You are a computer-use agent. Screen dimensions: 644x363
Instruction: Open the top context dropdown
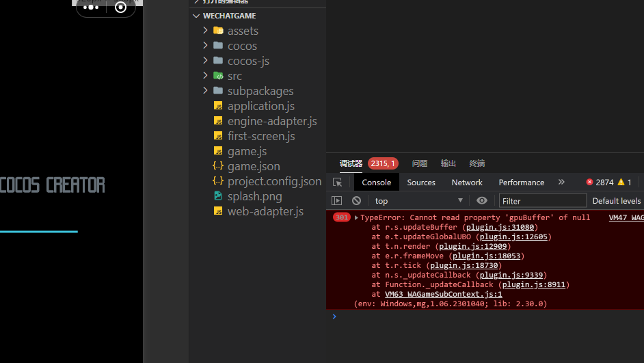418,200
